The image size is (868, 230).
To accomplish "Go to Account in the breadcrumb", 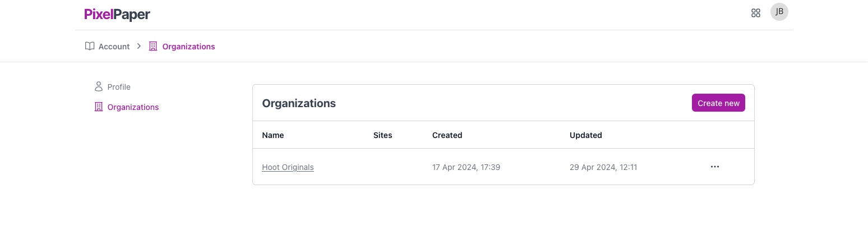I will click(x=114, y=47).
